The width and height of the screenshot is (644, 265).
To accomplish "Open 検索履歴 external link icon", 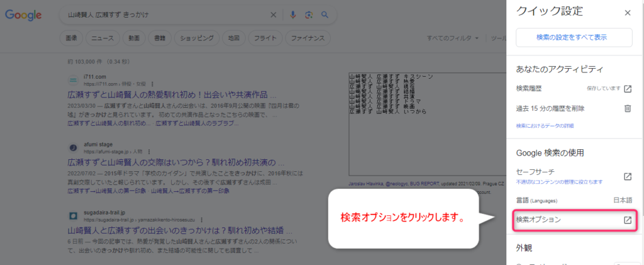I will pos(627,89).
